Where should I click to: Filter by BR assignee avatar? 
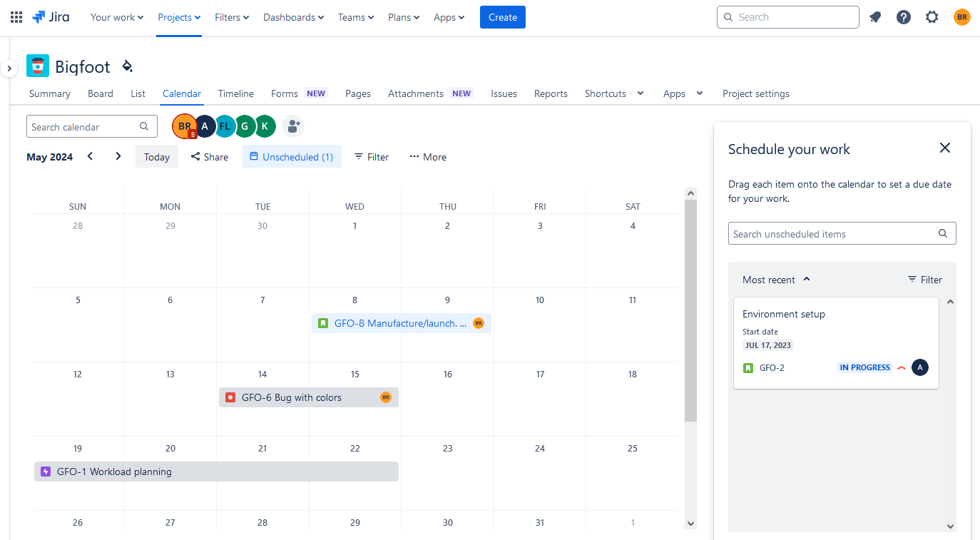185,126
